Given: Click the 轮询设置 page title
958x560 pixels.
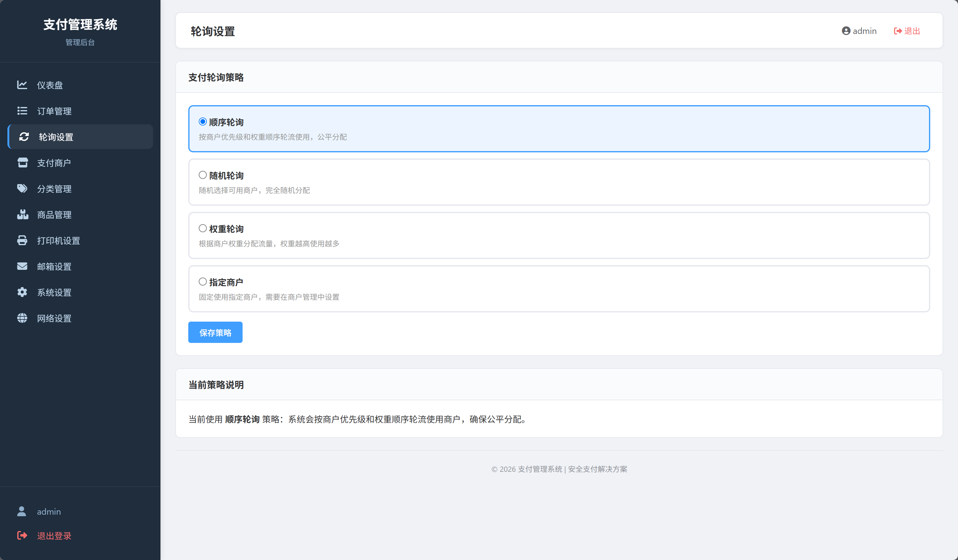Looking at the screenshot, I should 213,31.
